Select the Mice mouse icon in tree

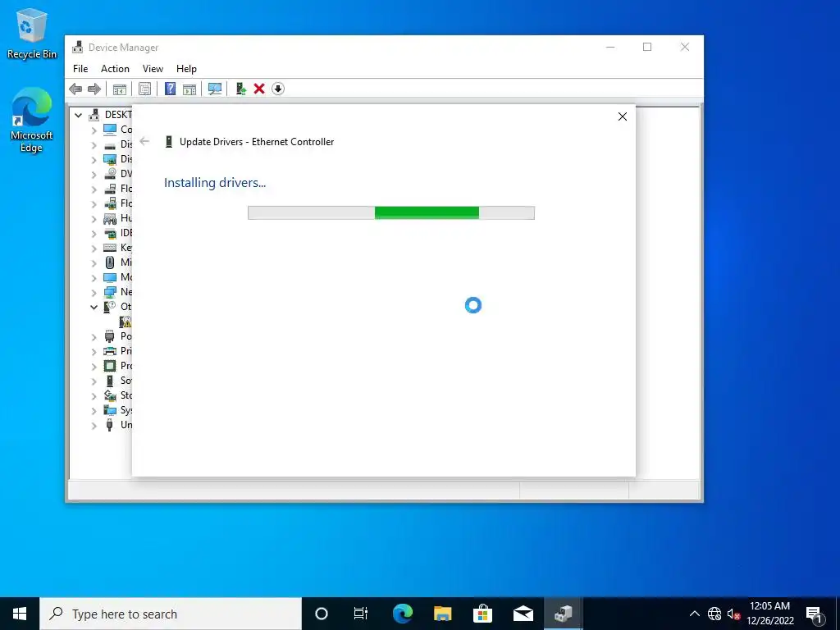[110, 262]
